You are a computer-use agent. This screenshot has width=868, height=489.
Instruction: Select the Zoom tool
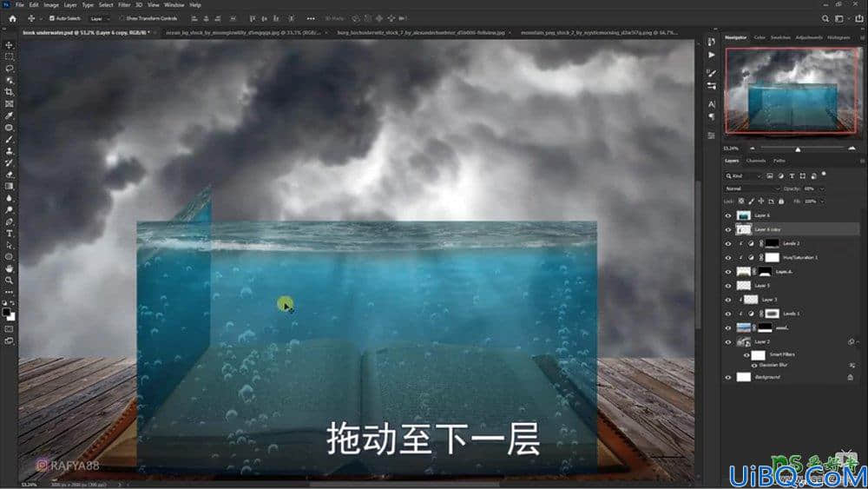tap(9, 281)
